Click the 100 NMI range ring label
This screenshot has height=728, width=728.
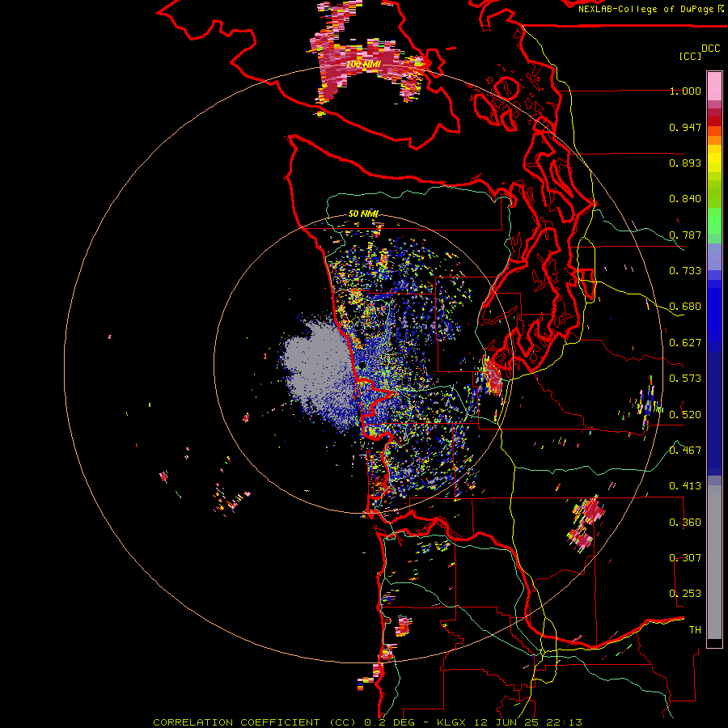[363, 64]
